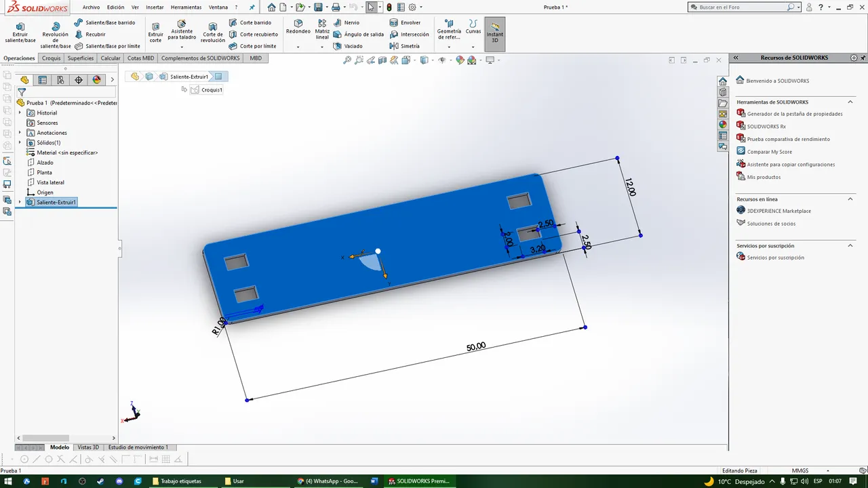
Task: Click Bienvenido a SOLIDWORKS link
Action: [777, 81]
